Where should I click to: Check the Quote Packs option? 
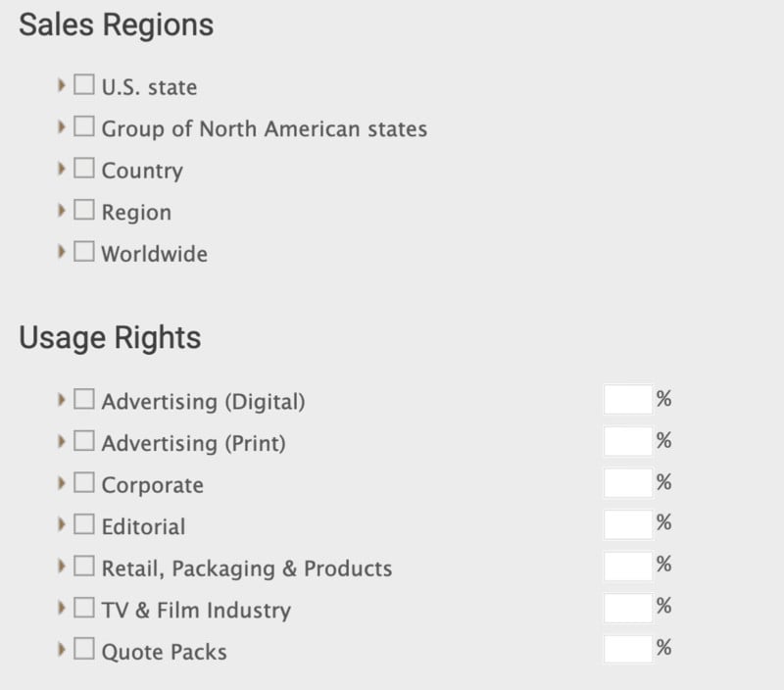click(x=83, y=651)
